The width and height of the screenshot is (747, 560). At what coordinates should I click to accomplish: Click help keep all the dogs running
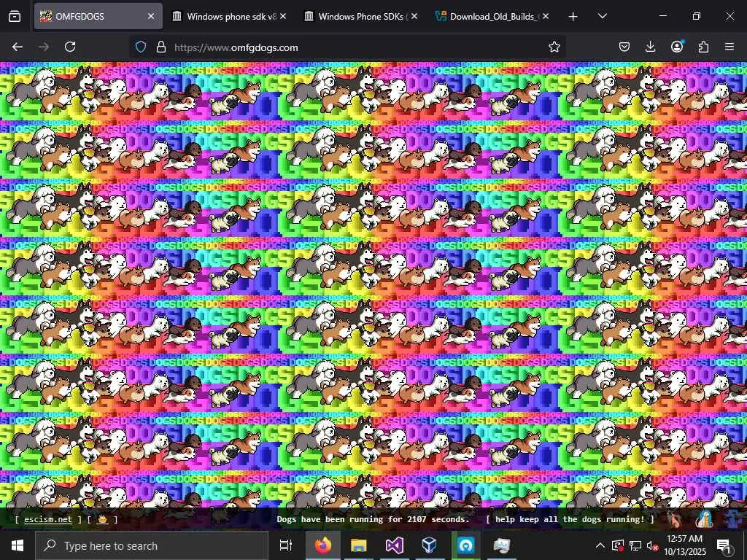[x=570, y=519]
